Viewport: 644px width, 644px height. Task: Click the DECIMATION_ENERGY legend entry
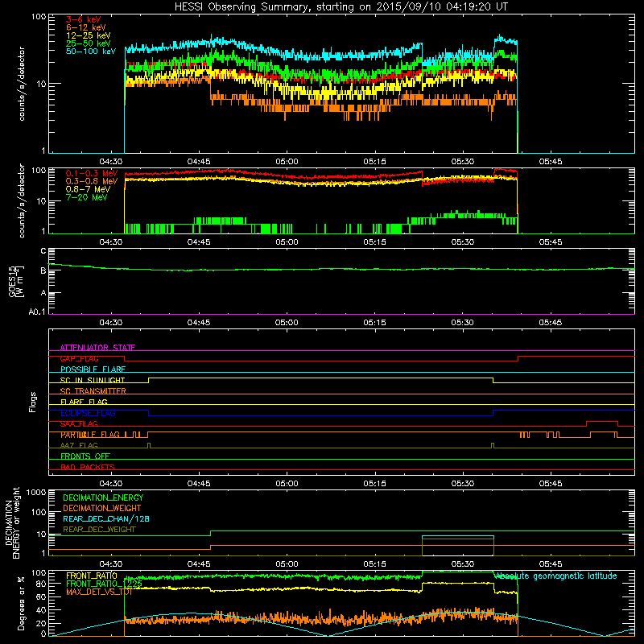(x=103, y=497)
